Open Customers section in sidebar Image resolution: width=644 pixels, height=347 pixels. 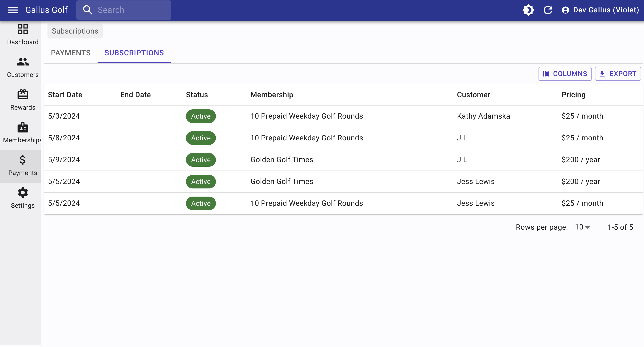pos(23,67)
